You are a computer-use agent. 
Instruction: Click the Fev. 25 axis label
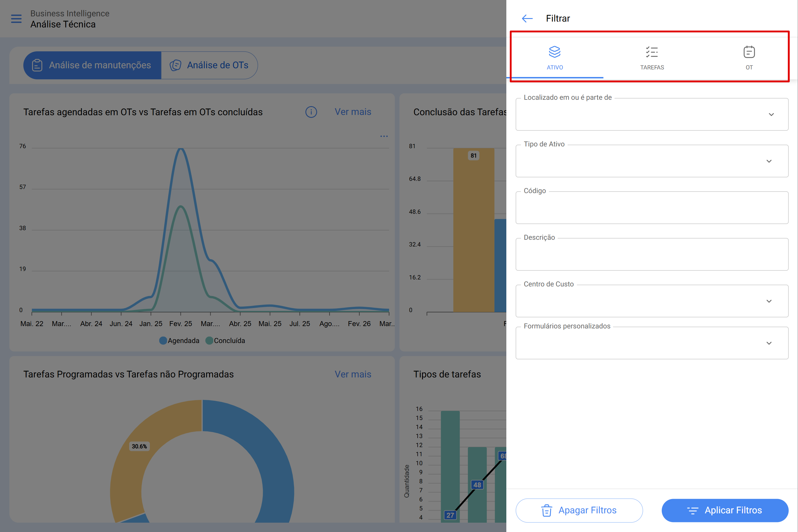(181, 324)
